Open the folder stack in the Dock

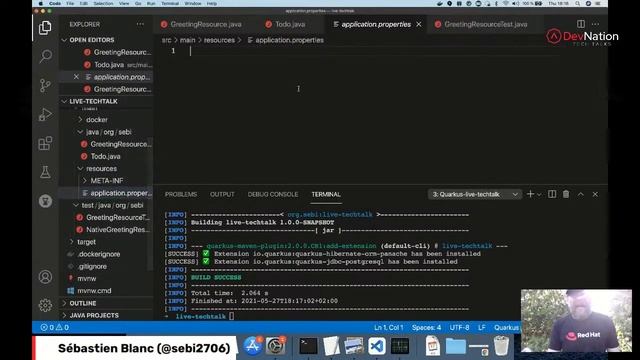[456, 347]
